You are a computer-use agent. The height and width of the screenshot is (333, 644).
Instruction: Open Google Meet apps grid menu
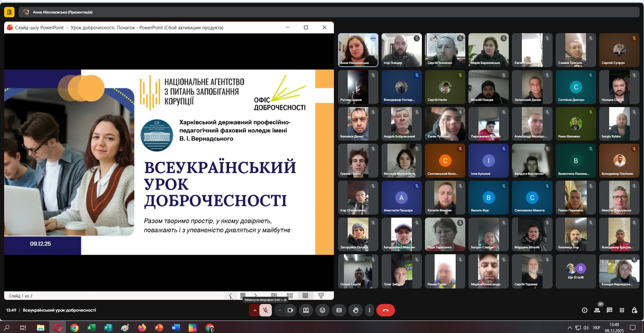(x=621, y=310)
